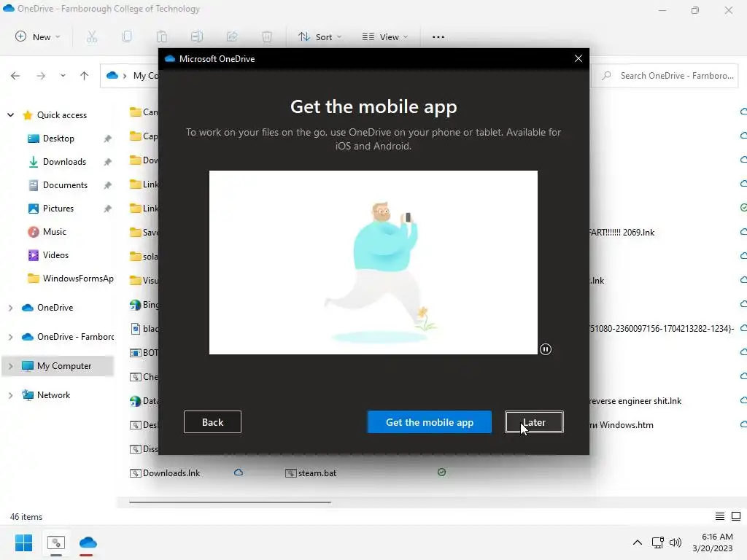747x560 pixels.
Task: Click the Cut scissors icon in the toolbar
Action: tap(91, 36)
